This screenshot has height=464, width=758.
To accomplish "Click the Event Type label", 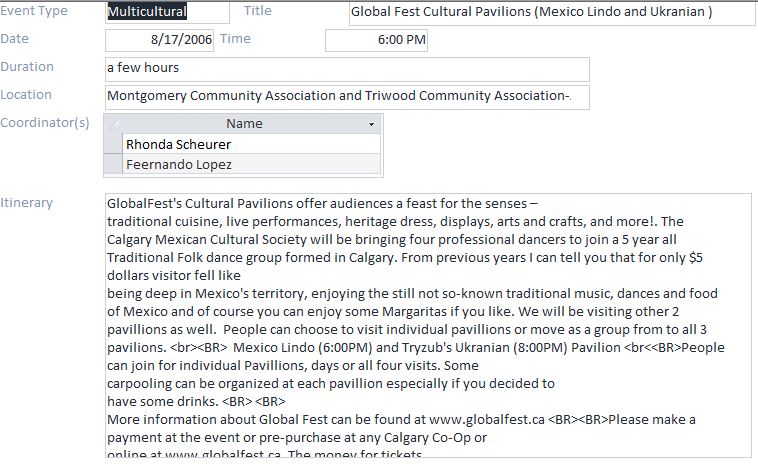I will [x=34, y=11].
